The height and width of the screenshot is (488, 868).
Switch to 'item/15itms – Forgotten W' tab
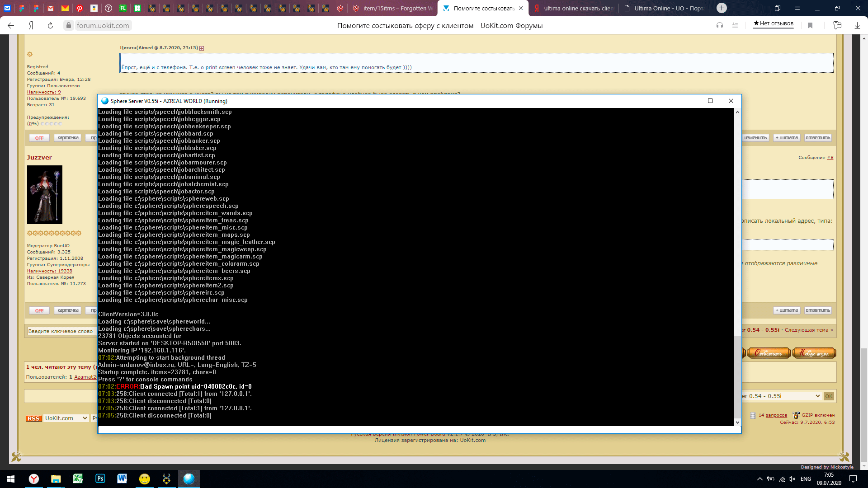[x=392, y=8]
